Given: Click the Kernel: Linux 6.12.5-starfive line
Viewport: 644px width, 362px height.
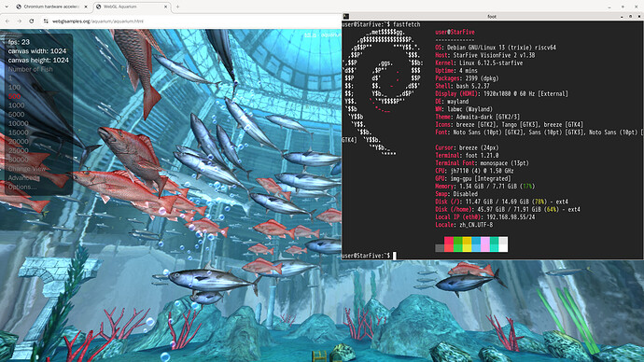Looking at the screenshot, I should point(479,63).
